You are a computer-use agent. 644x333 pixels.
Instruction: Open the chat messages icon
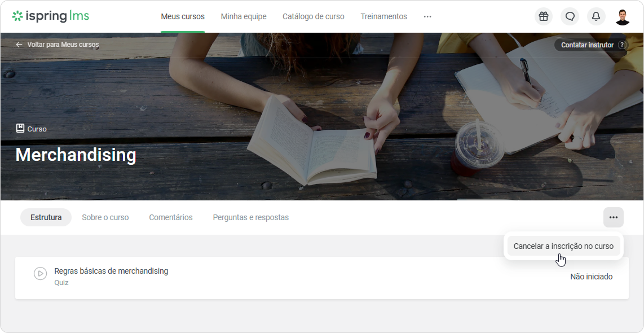coord(570,16)
